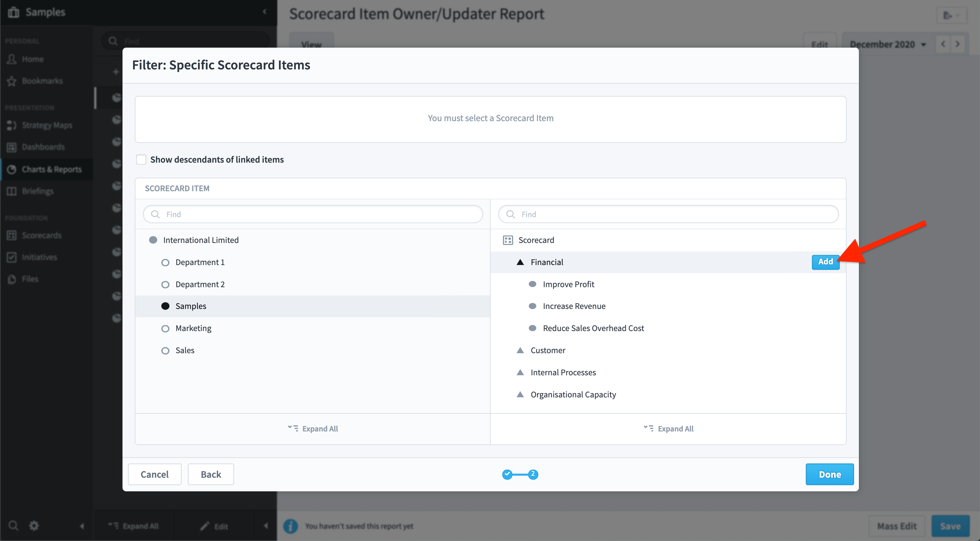Open Strategy Maps in the sidebar
Viewport: 980px width, 541px height.
click(x=46, y=125)
